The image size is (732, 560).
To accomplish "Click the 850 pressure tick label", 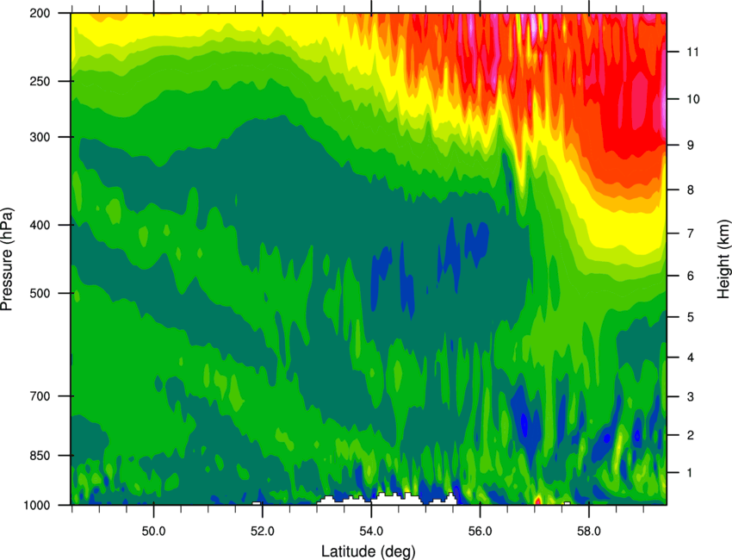I will pos(40,456).
